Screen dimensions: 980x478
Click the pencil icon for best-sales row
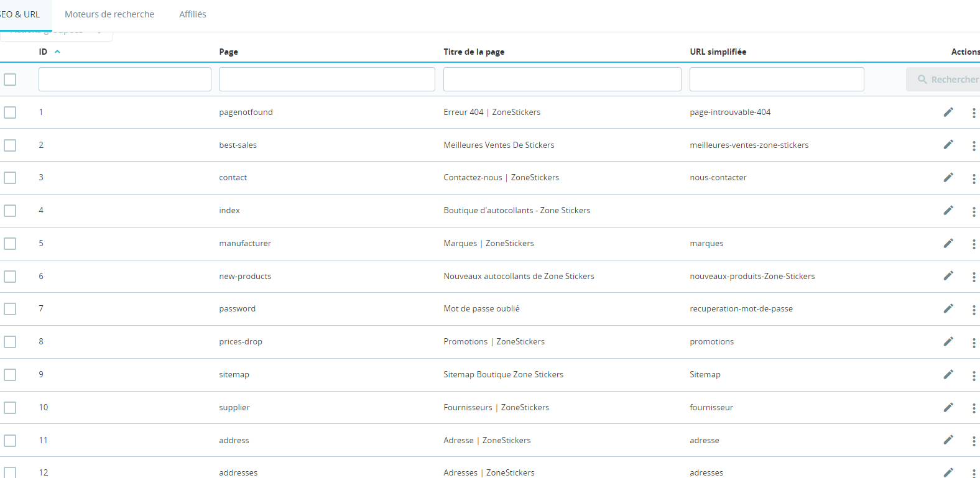948,144
